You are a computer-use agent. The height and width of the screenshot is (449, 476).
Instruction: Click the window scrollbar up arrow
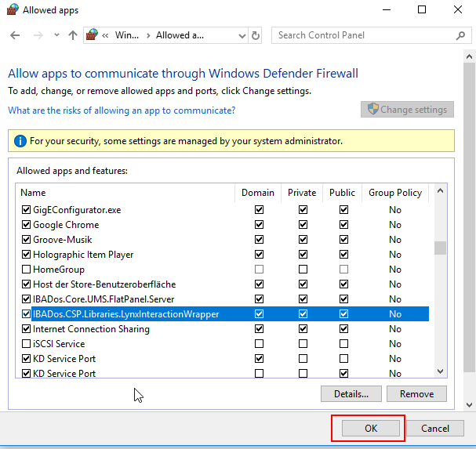point(469,56)
